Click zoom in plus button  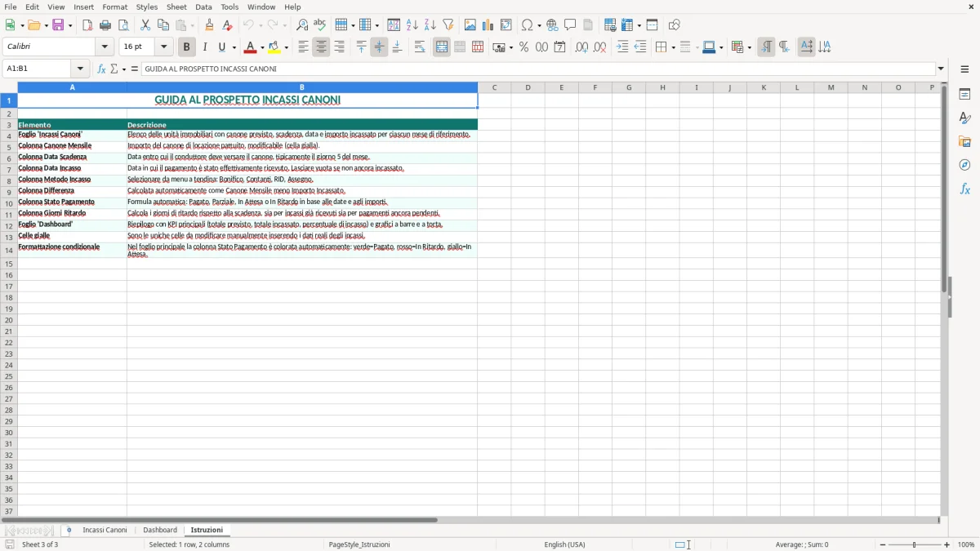pos(947,544)
